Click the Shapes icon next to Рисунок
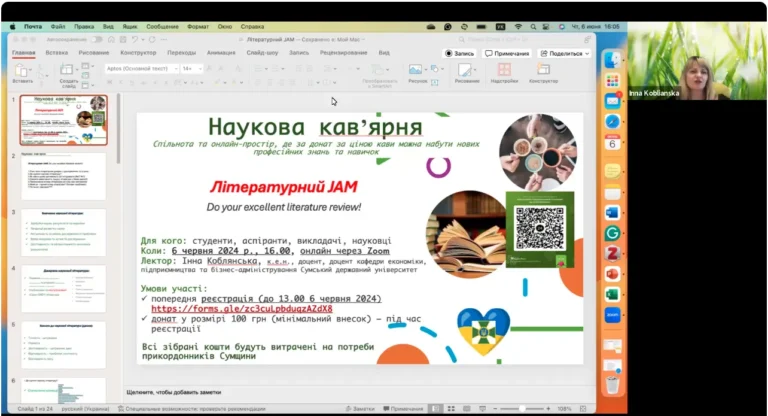 434,69
